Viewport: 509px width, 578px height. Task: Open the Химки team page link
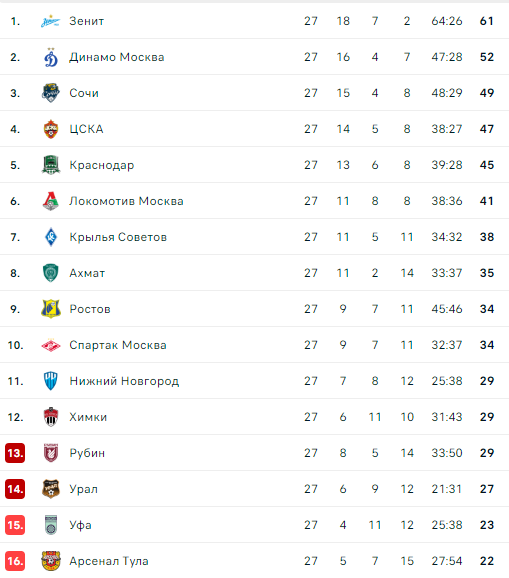pos(88,417)
